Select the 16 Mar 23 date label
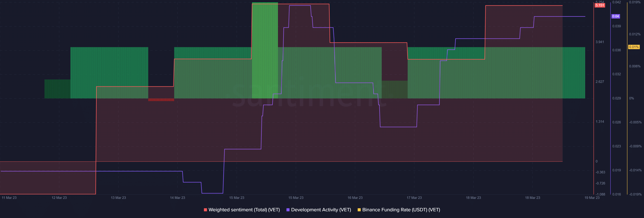The height and width of the screenshot is (218, 644). 355,198
